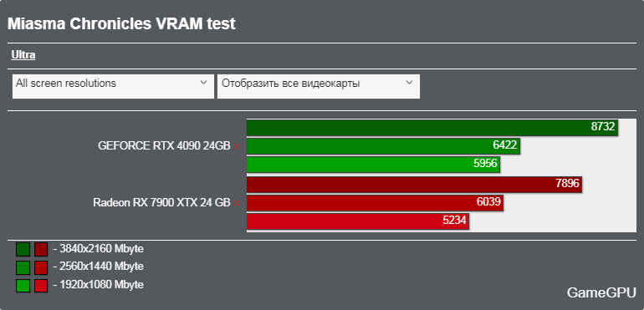Click dark green 3840x2160 legend swatch
The width and height of the screenshot is (644, 310).
pos(23,250)
